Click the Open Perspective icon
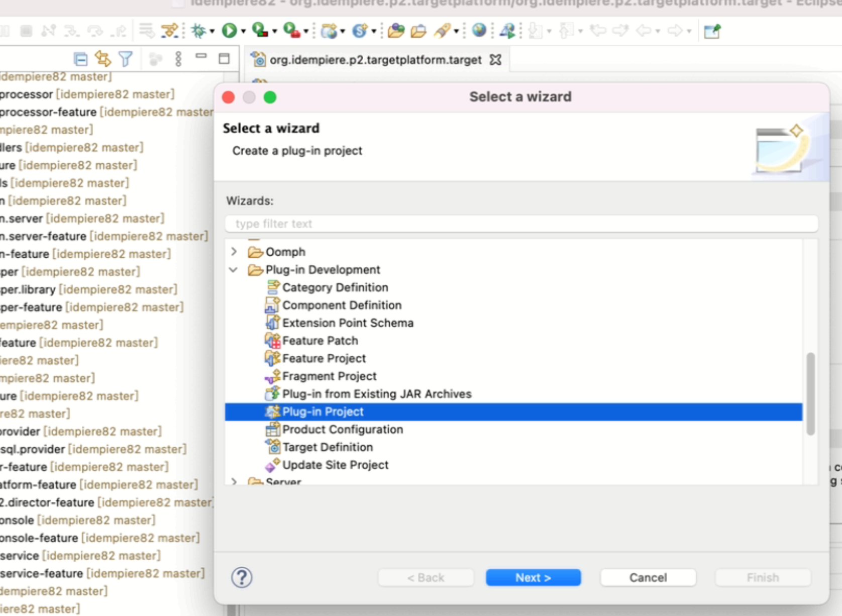This screenshot has width=842, height=616. pyautogui.click(x=712, y=31)
